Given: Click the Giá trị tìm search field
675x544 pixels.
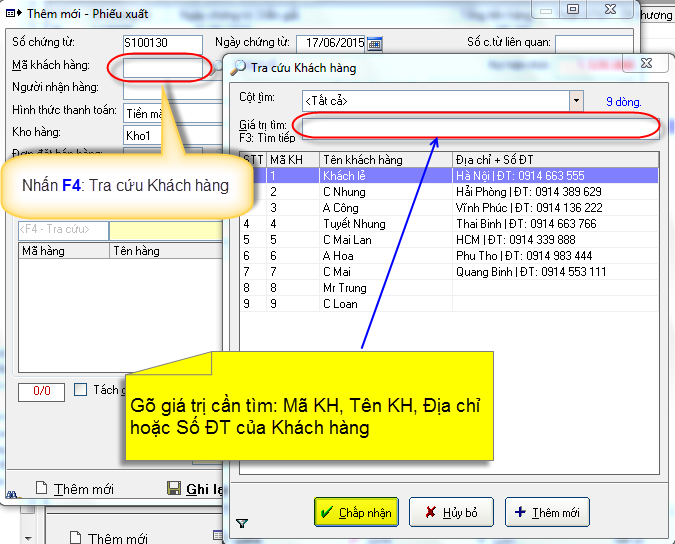Looking at the screenshot, I should pos(476,126).
